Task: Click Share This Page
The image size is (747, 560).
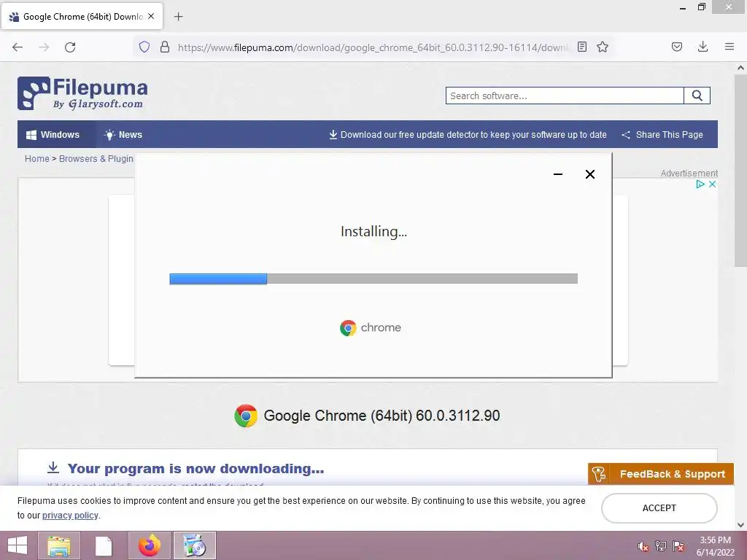Action: [x=662, y=135]
